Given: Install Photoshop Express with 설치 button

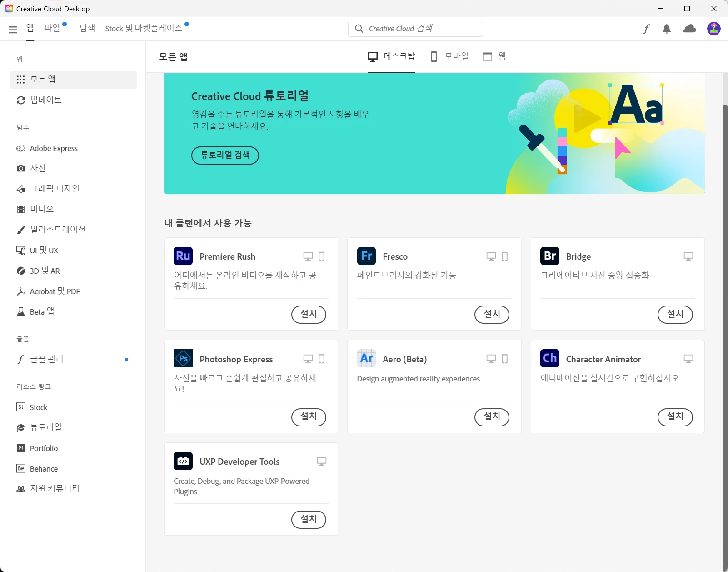Looking at the screenshot, I should 309,417.
